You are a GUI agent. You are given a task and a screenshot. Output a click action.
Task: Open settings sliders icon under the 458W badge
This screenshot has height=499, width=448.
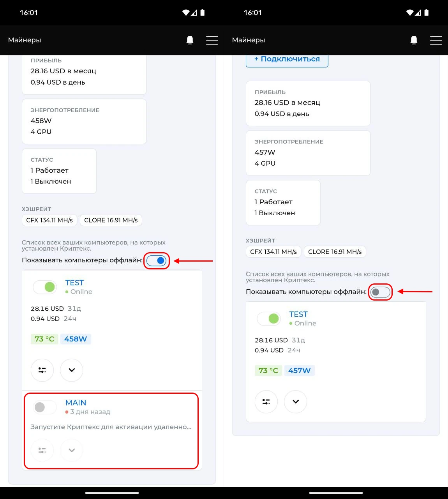[x=42, y=370]
